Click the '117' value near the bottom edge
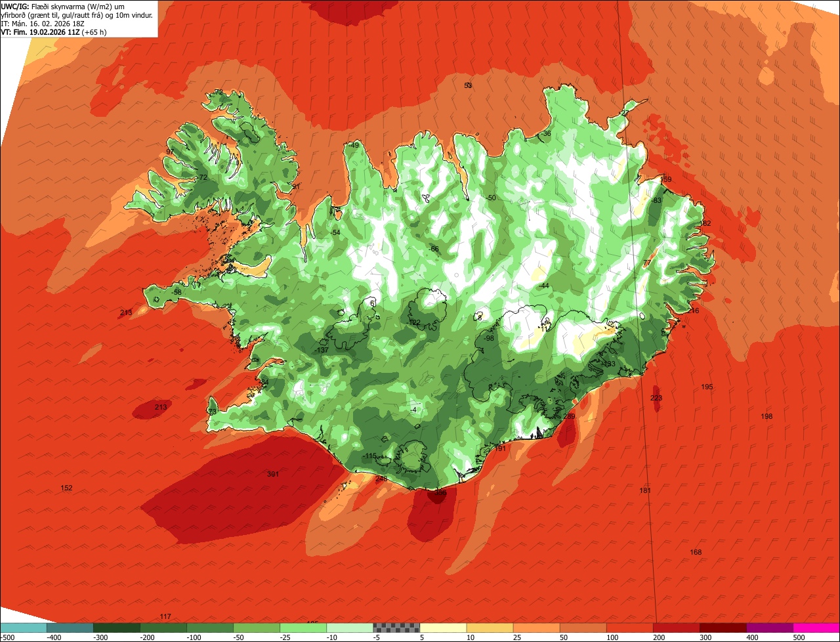This screenshot has width=840, height=642. click(x=165, y=616)
